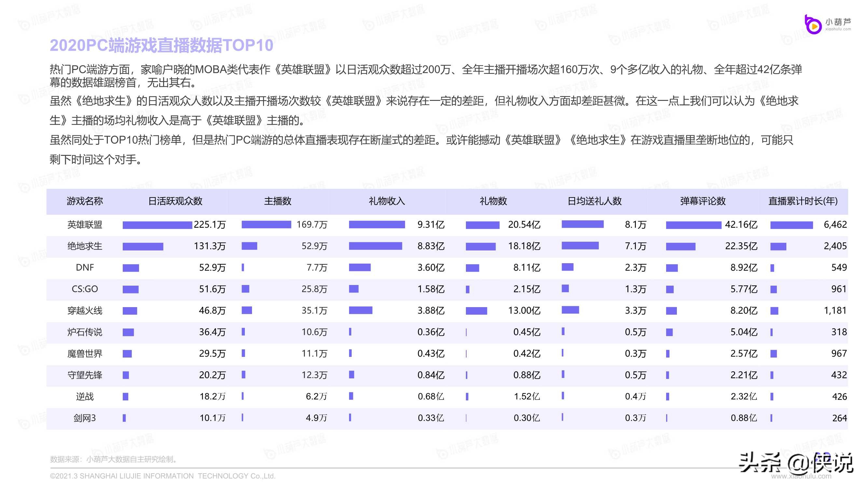Screen dimensions: 868x488
Task: Click the slide title 2020PC端游戏直播数据TOP10
Action: (161, 45)
